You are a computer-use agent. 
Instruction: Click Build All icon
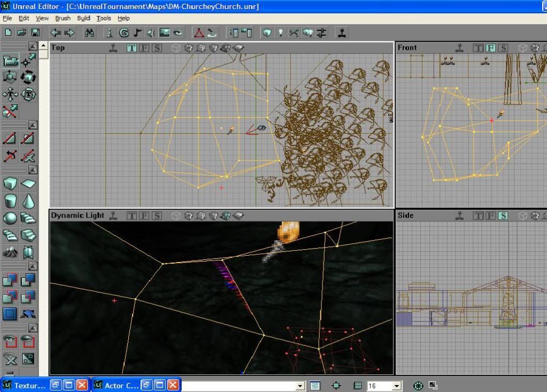307,33
